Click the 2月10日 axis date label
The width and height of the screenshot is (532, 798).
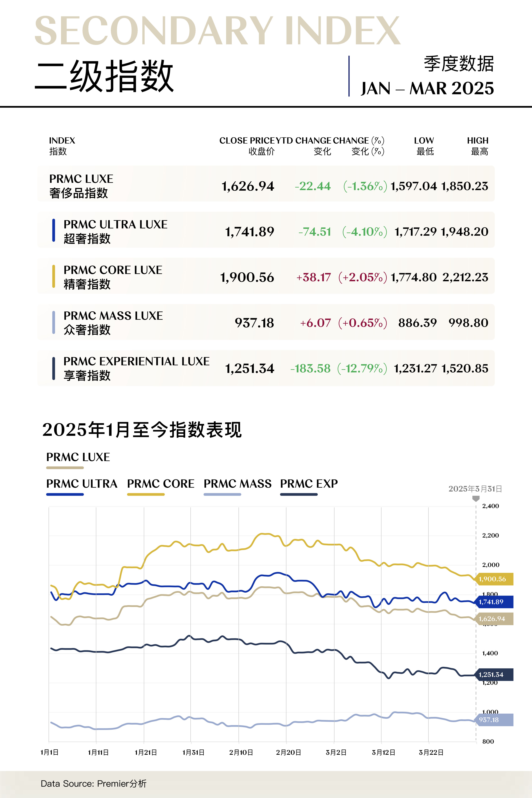[241, 753]
